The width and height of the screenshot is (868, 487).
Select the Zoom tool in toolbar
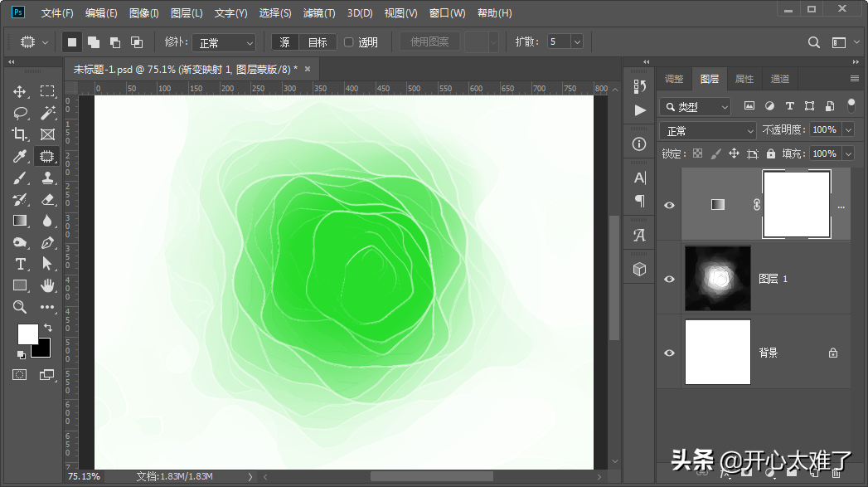click(20, 307)
